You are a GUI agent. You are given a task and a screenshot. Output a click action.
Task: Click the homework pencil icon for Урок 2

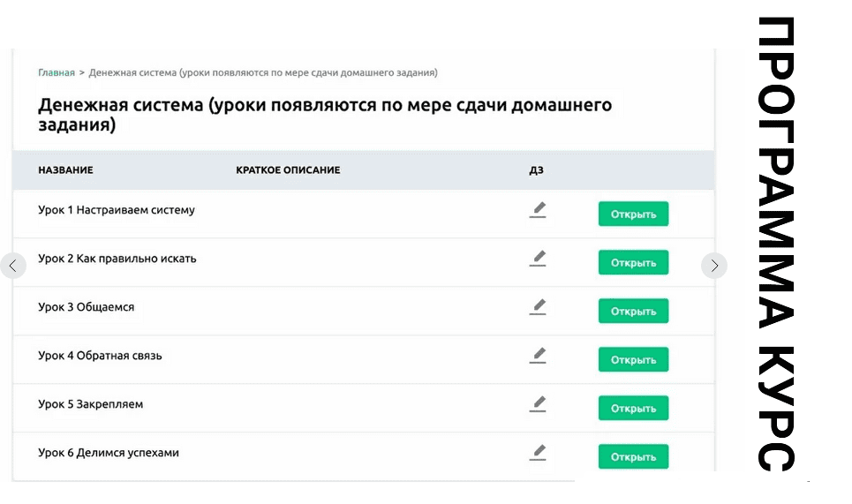click(x=538, y=259)
